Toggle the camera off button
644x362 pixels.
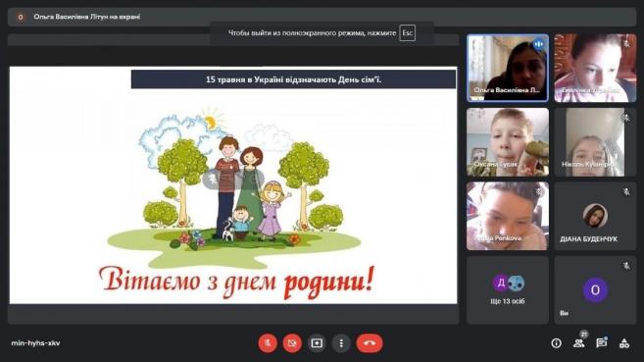click(x=292, y=343)
